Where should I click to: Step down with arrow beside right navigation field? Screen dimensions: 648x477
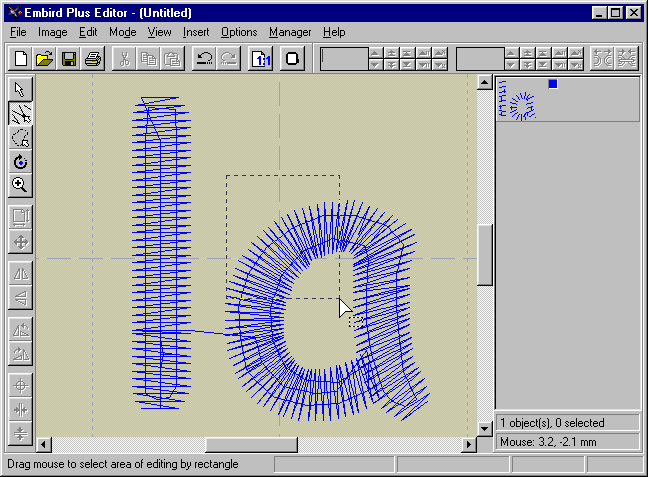[x=511, y=65]
